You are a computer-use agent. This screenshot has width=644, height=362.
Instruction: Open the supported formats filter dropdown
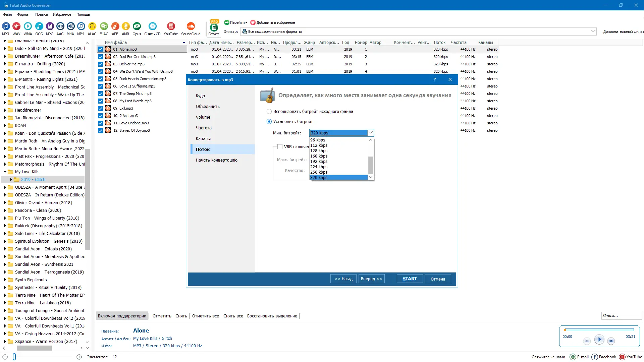pos(593,32)
